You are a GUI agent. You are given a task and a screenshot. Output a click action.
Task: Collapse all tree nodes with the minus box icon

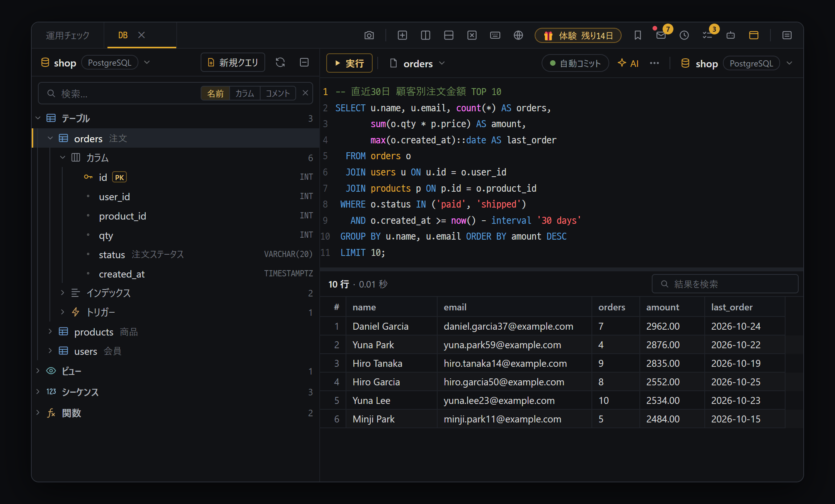(304, 62)
